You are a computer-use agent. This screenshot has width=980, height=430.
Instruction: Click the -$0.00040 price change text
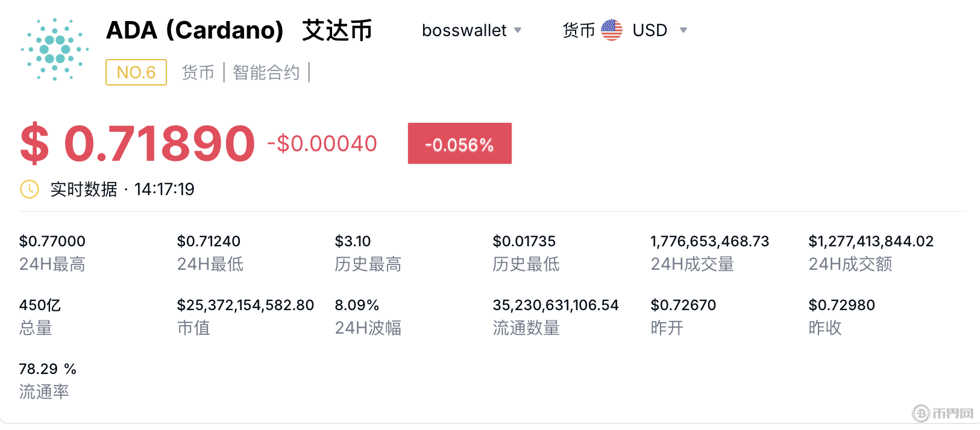pyautogui.click(x=322, y=143)
